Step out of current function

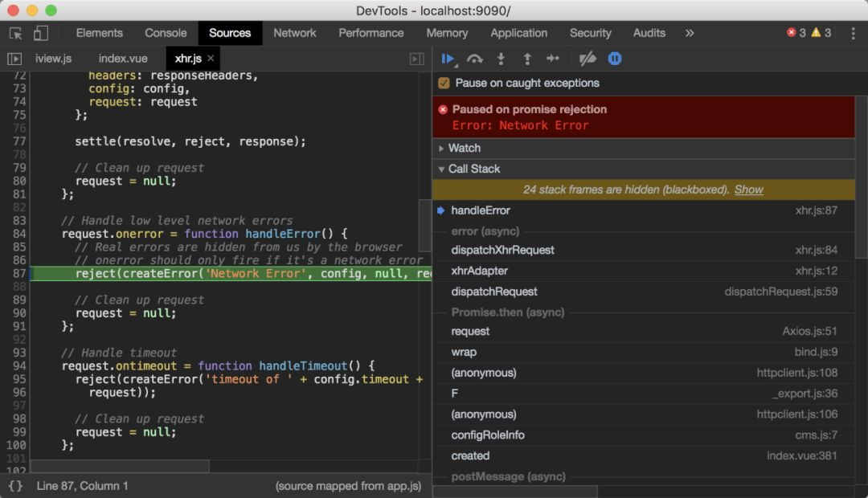(527, 59)
